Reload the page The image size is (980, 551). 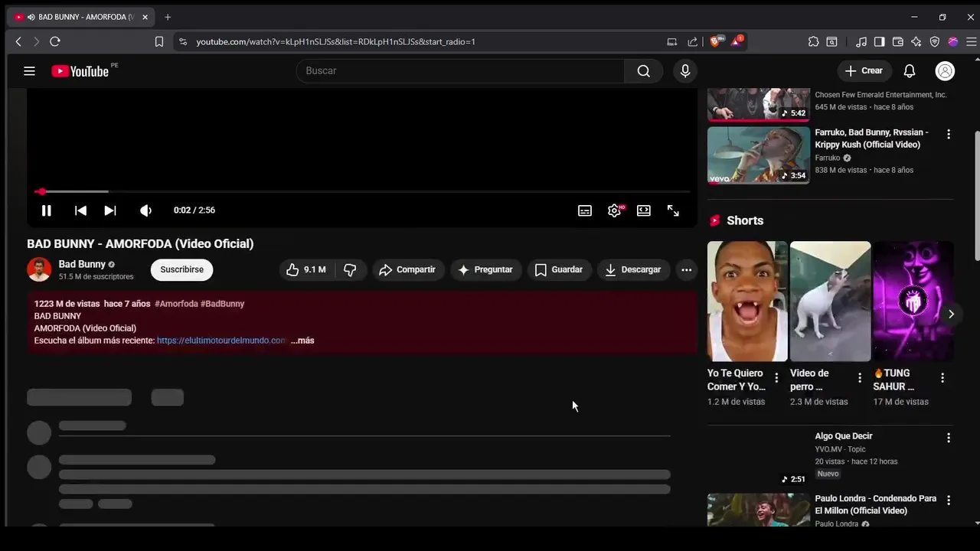[x=55, y=41]
